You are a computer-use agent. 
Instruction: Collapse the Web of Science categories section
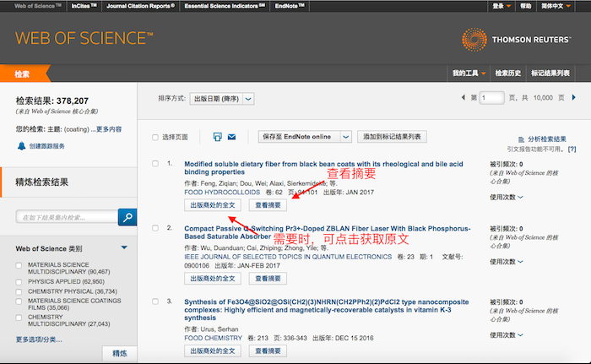tap(124, 247)
